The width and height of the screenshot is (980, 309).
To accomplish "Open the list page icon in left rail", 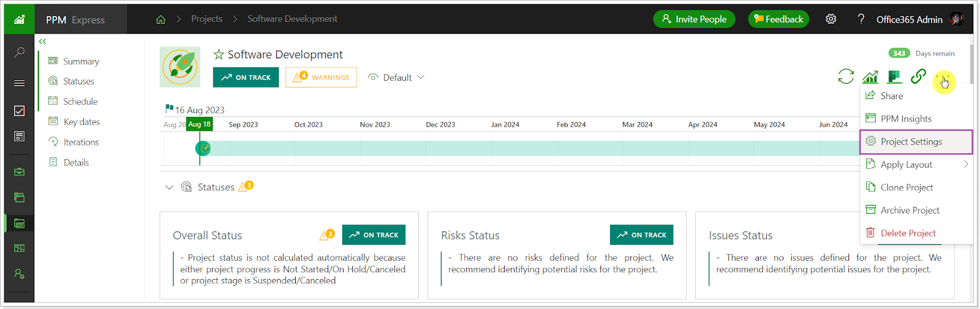I will point(20,136).
